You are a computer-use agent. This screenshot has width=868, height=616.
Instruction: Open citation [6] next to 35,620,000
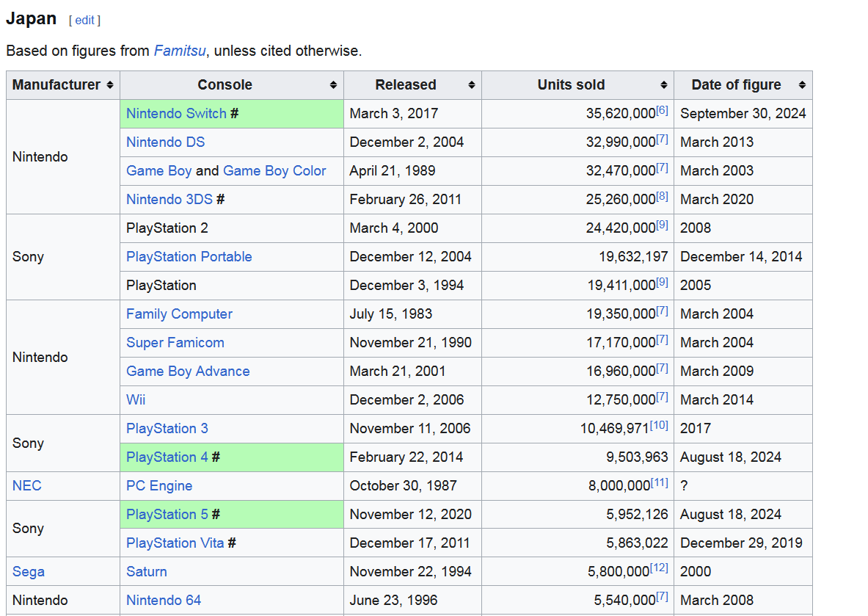tap(662, 110)
